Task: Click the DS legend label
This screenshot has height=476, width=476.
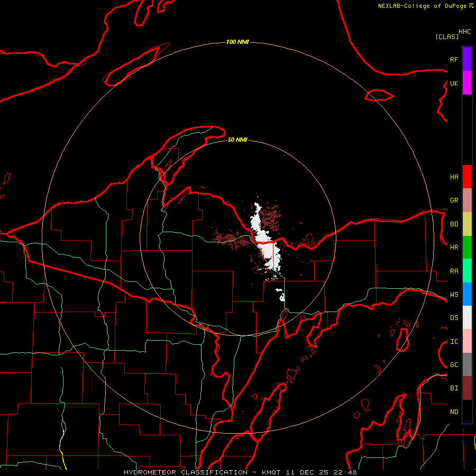Action: coord(454,318)
